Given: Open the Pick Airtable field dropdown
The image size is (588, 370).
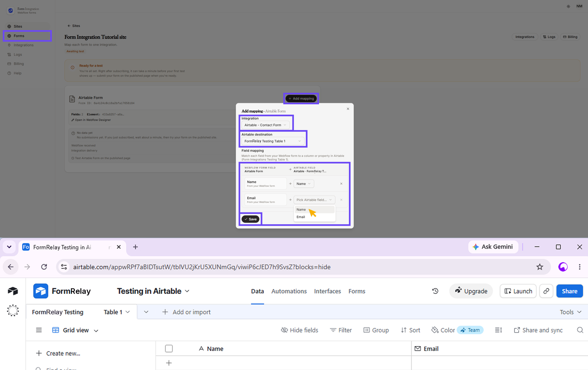Looking at the screenshot, I should [314, 200].
